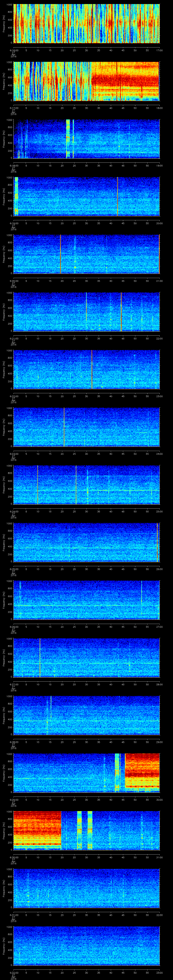Click the 27:00 end time label
The width and height of the screenshot is (173, 980).
click(159, 627)
